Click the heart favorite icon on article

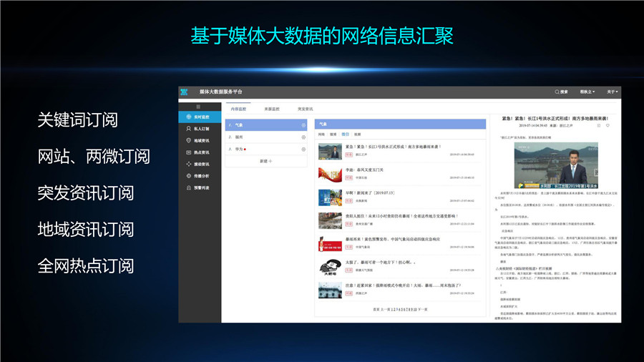[x=608, y=125]
